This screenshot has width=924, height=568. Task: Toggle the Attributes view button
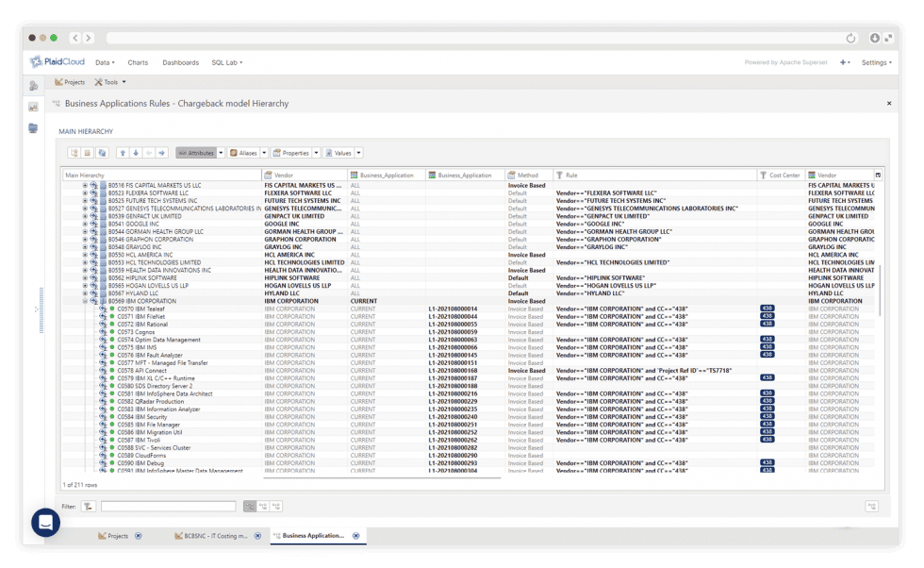[196, 153]
